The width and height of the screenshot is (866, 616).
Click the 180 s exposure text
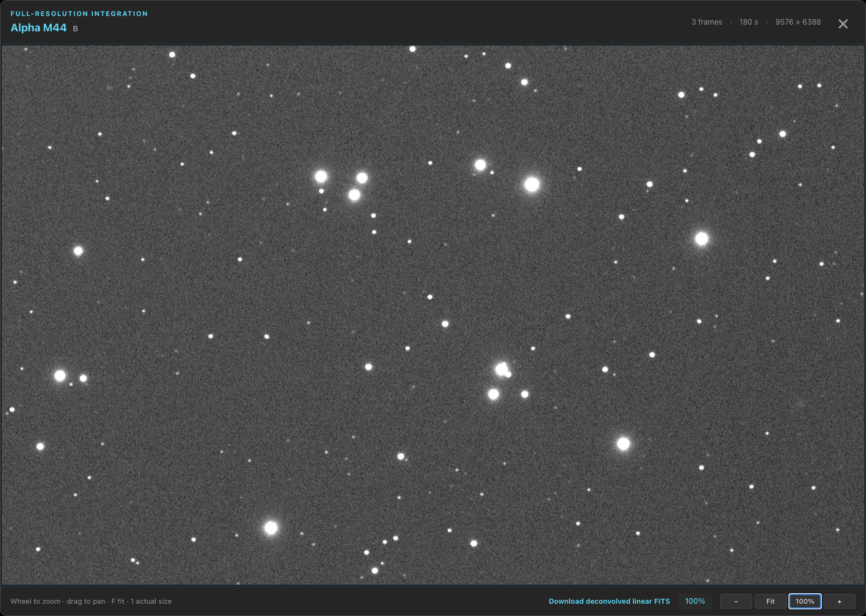[x=749, y=22]
